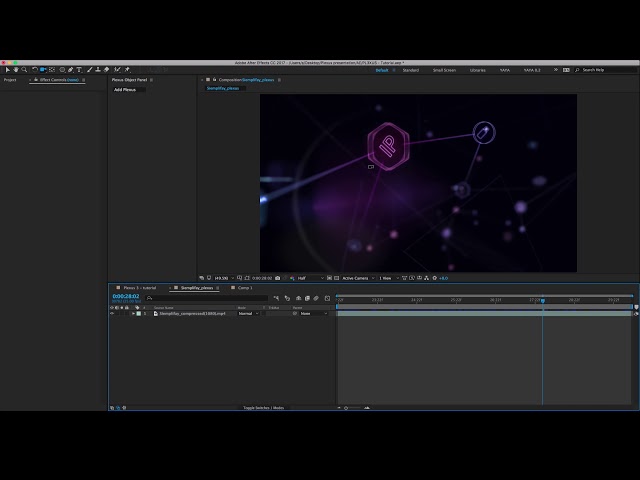The width and height of the screenshot is (640, 480).
Task: Open the composition mini-flowchart in timeline
Action: coord(276,298)
